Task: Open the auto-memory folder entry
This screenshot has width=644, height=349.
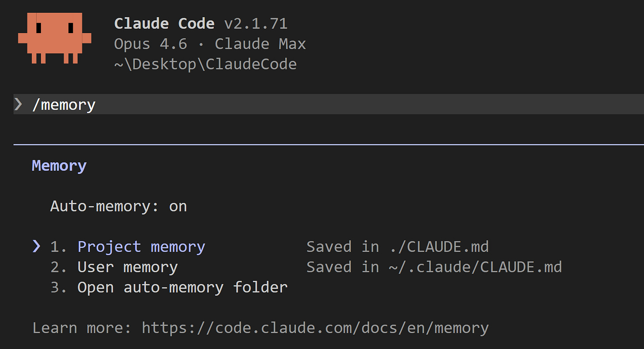Action: click(x=182, y=287)
